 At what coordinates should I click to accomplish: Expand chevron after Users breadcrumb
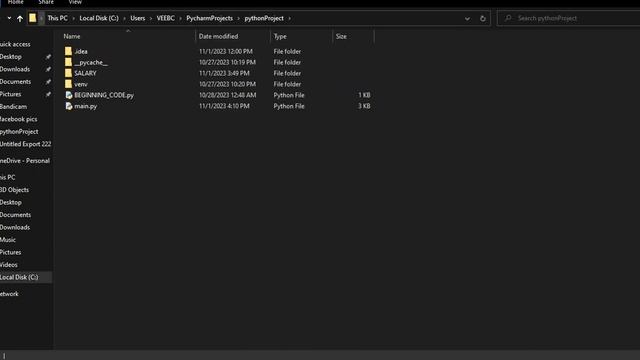point(151,18)
